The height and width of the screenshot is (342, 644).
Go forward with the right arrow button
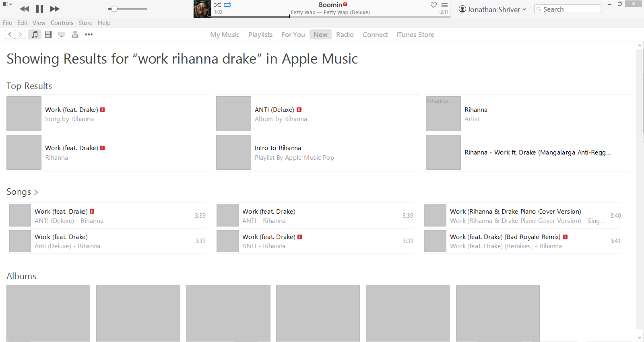(x=20, y=35)
